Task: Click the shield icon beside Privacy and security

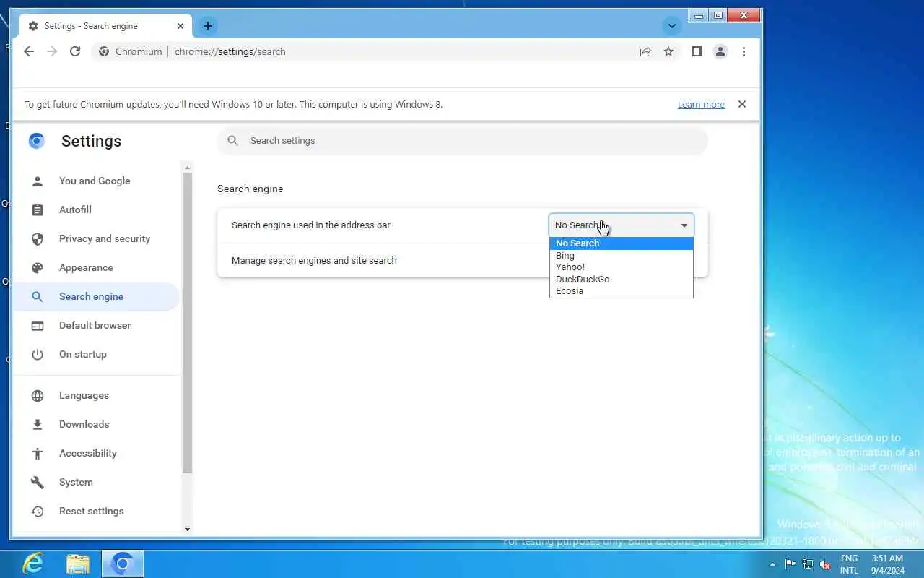Action: [38, 238]
